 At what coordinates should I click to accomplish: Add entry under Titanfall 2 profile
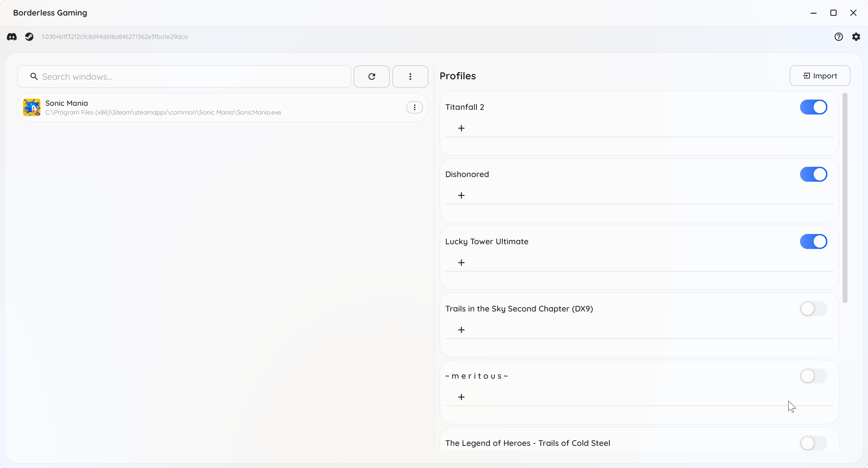click(x=461, y=129)
